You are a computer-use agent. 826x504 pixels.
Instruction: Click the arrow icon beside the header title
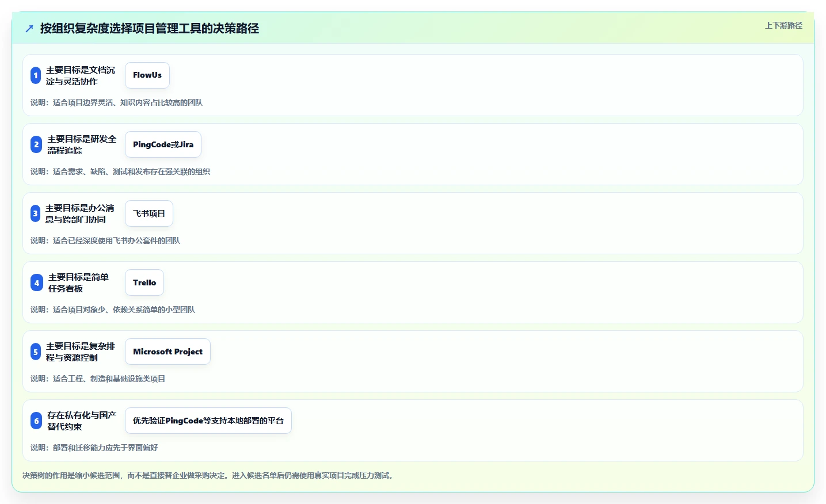pos(29,28)
